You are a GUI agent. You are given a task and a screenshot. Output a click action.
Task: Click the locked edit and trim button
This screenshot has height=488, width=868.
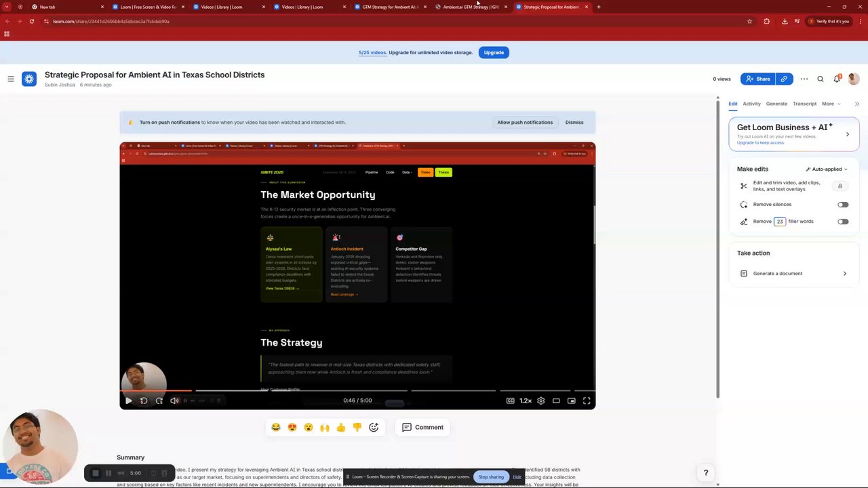(x=840, y=186)
